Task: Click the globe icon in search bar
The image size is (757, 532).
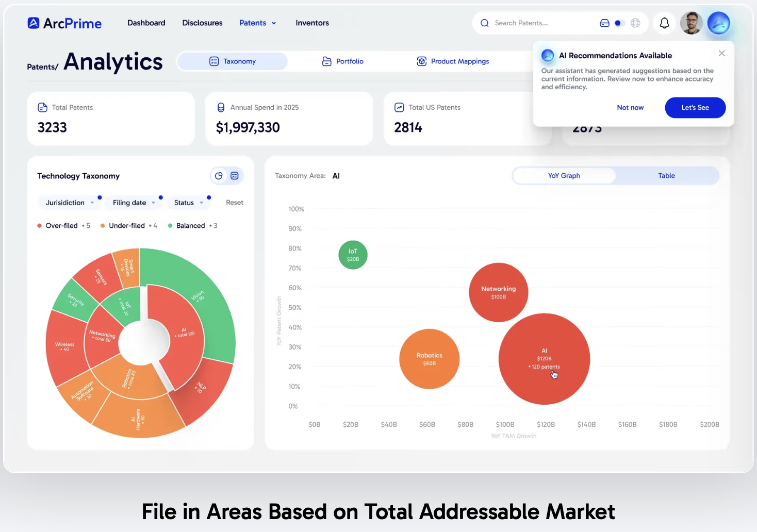Action: 635,23
